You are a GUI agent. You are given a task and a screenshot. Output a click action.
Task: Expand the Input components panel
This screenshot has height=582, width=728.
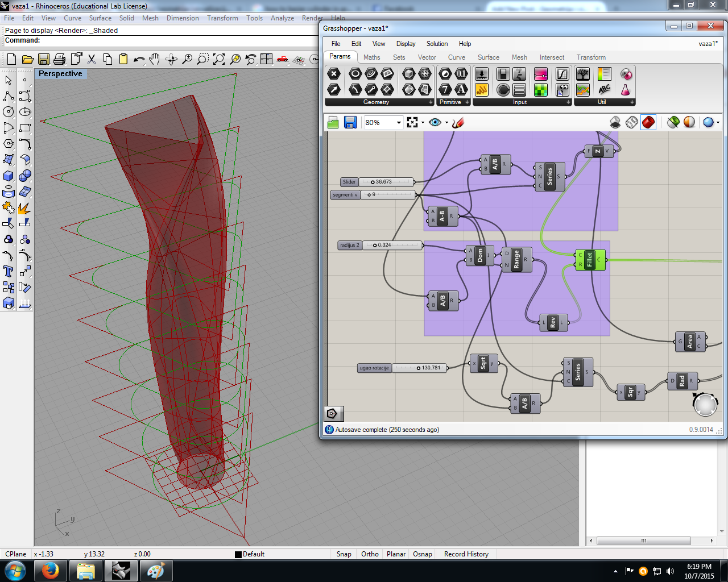click(x=568, y=102)
